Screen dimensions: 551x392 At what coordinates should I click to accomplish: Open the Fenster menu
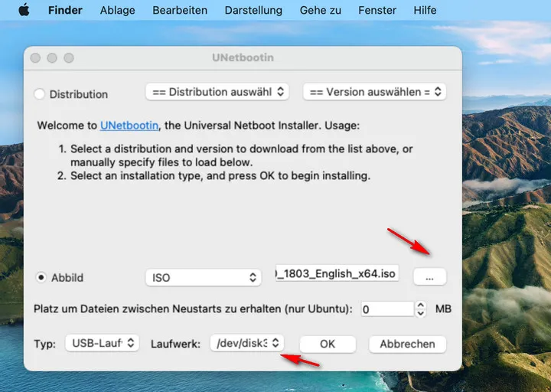[x=377, y=10]
